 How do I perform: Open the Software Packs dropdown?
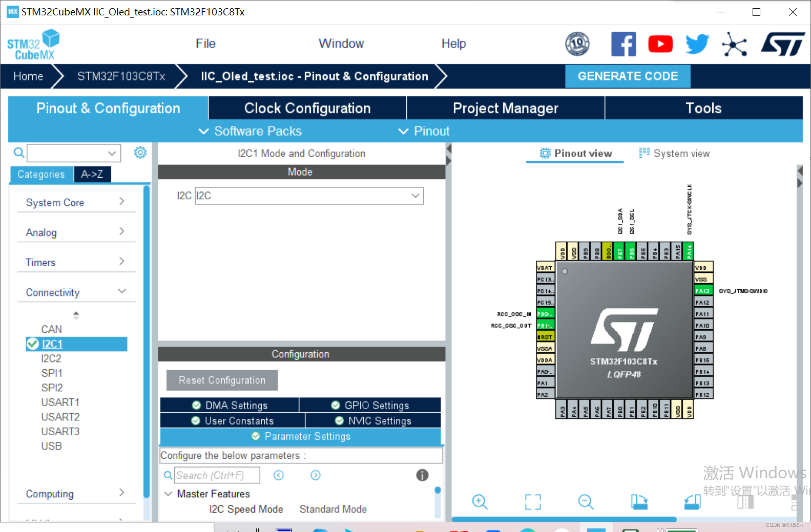pyautogui.click(x=250, y=131)
